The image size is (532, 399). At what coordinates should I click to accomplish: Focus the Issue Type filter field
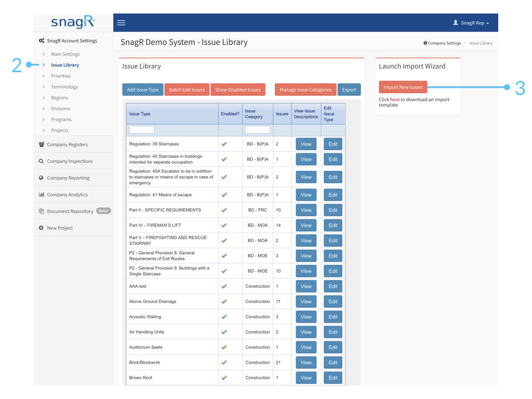tap(141, 129)
